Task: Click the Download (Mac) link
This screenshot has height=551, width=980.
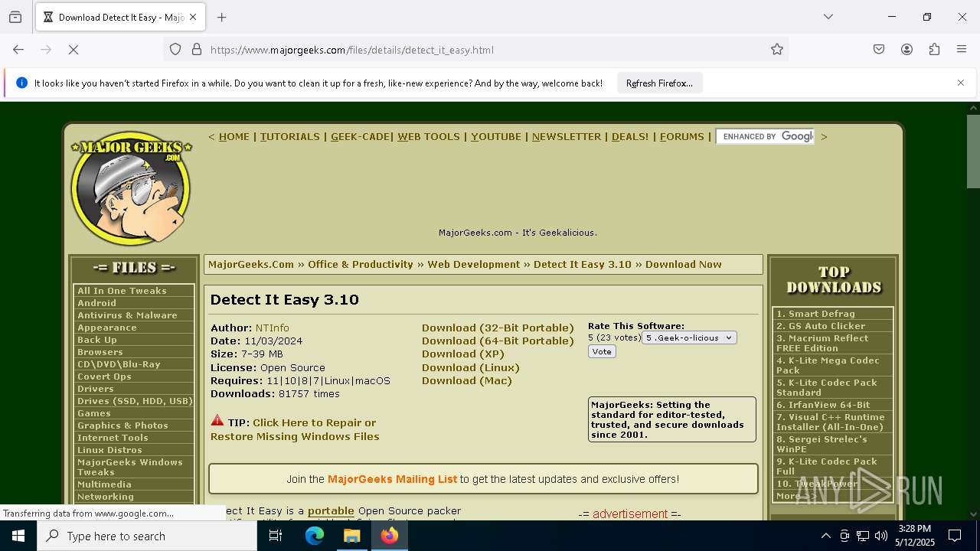Action: (467, 380)
